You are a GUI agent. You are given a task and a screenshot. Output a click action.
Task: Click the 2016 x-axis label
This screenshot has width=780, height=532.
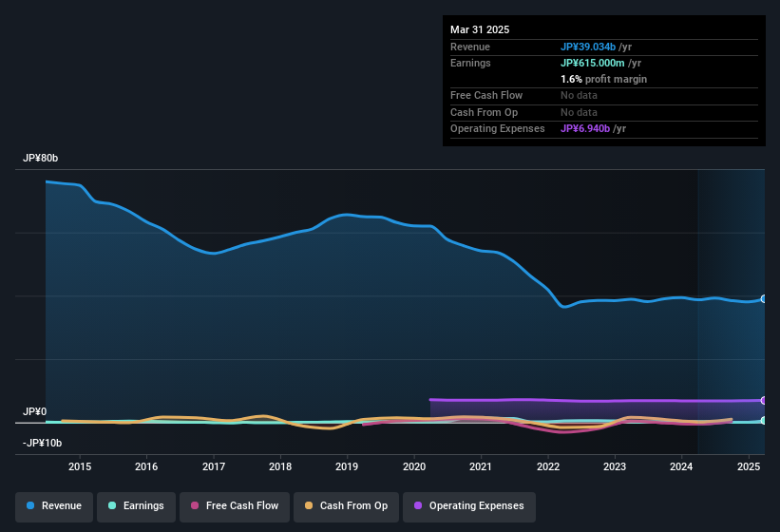[x=146, y=466]
